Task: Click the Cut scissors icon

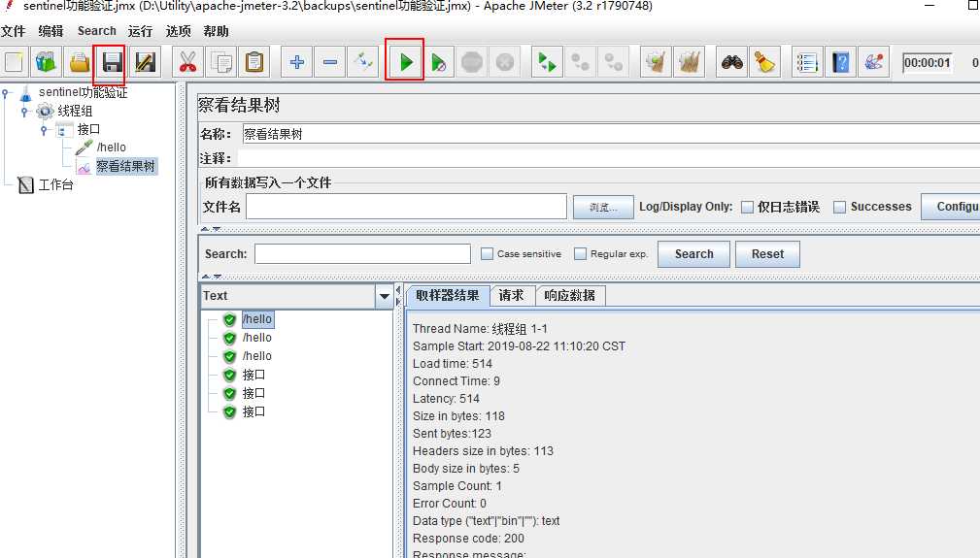Action: point(187,62)
